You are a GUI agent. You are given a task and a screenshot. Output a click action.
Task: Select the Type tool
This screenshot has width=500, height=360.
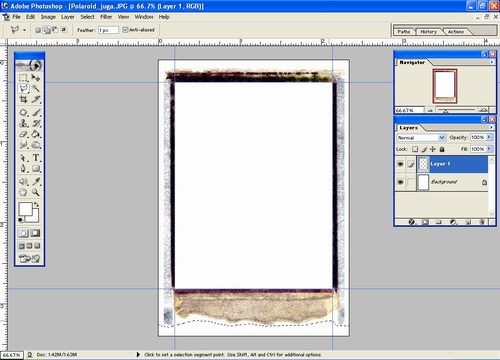[x=36, y=158]
